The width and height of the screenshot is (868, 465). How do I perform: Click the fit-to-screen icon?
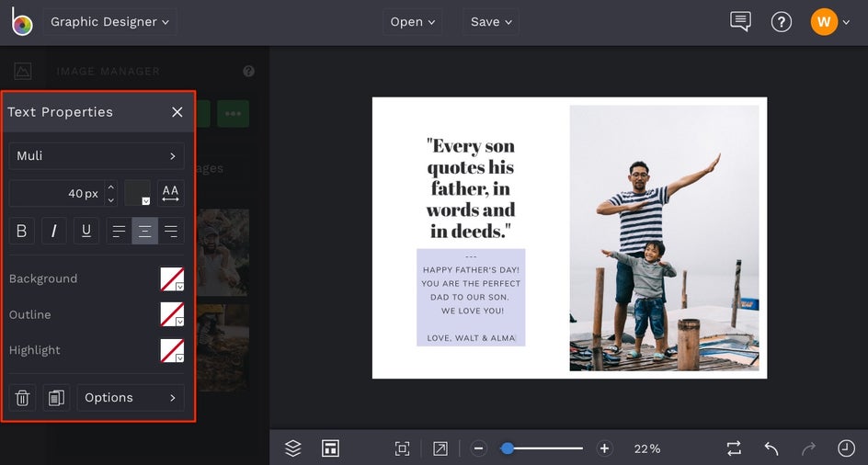[x=402, y=448]
